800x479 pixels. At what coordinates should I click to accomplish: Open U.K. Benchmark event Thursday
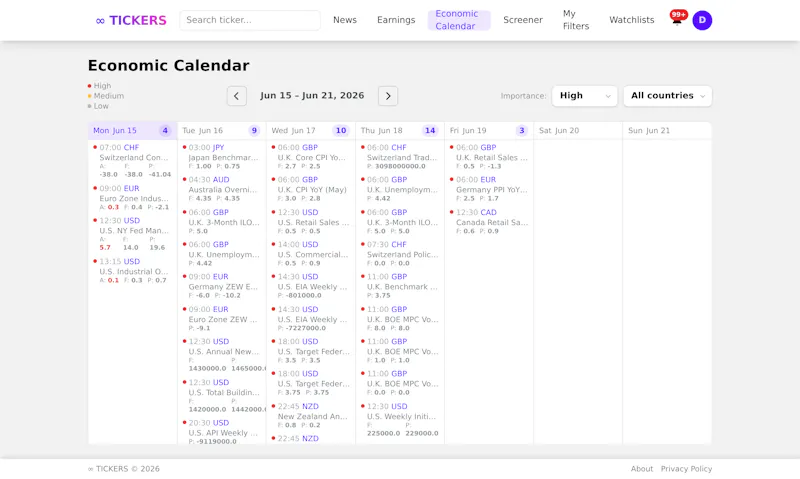(399, 286)
